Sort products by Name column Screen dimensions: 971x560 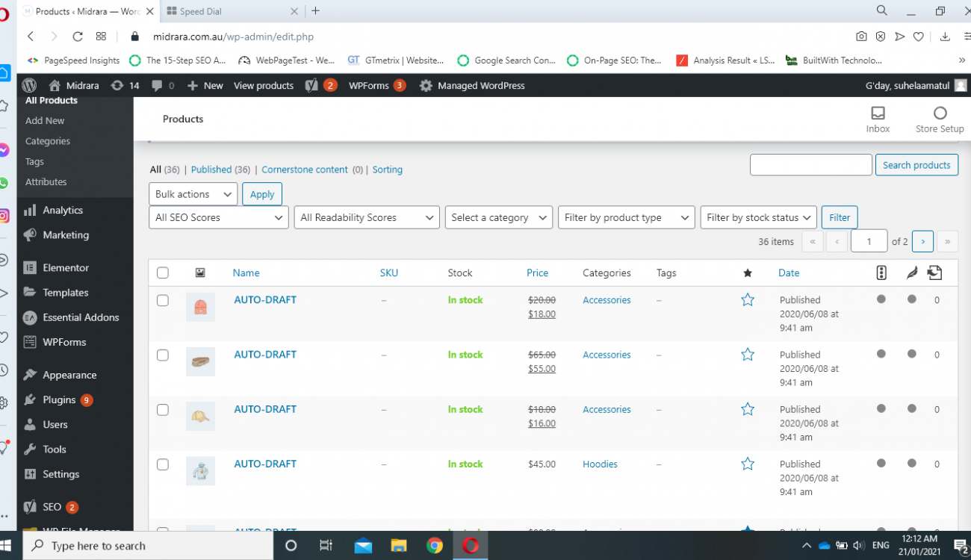pyautogui.click(x=246, y=273)
